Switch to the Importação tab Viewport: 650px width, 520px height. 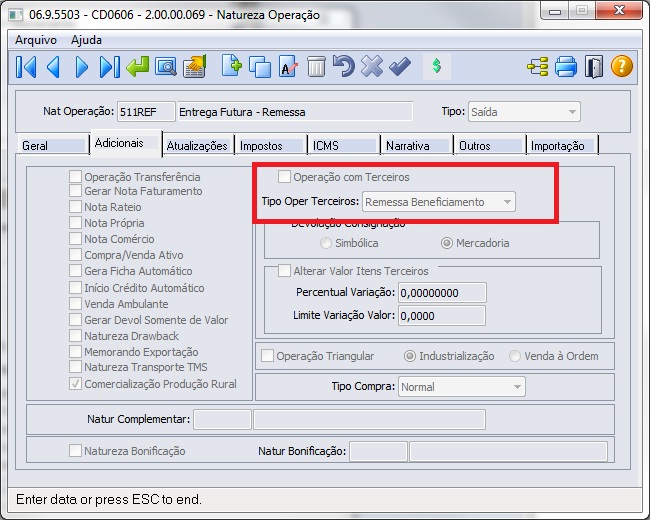click(x=563, y=146)
